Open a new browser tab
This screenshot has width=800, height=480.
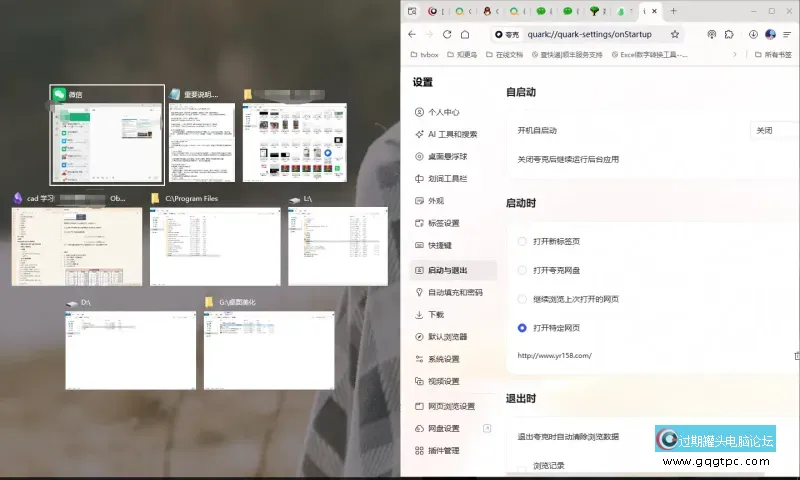click(x=673, y=11)
